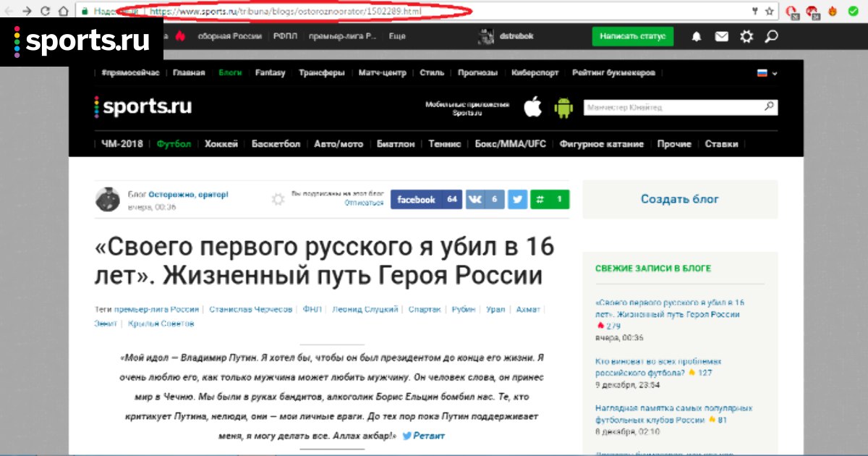Open the orange fox-like browser extension icon

(833, 12)
